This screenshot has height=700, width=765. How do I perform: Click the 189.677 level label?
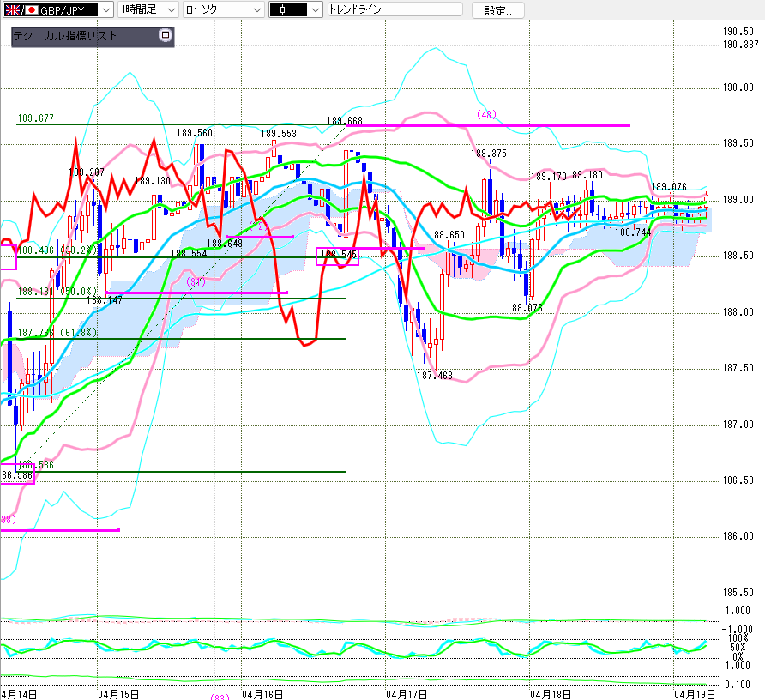point(36,118)
